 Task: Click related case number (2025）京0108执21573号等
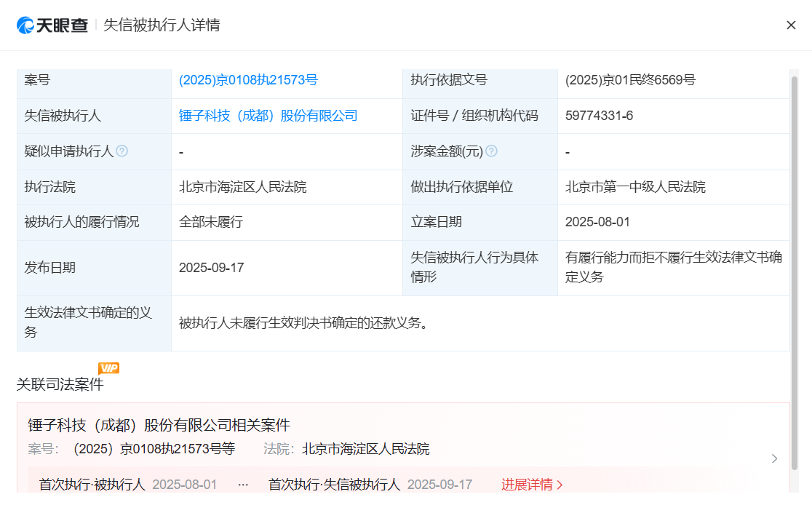pyautogui.click(x=154, y=448)
